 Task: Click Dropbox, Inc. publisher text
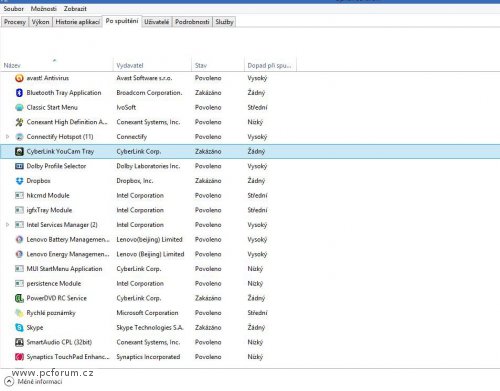pyautogui.click(x=135, y=181)
